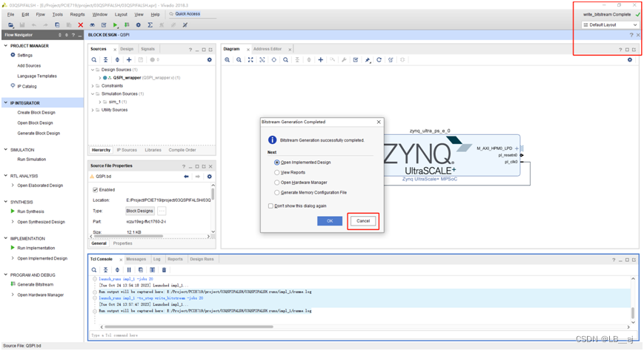Click the Open Project toolbar icon

(10, 25)
